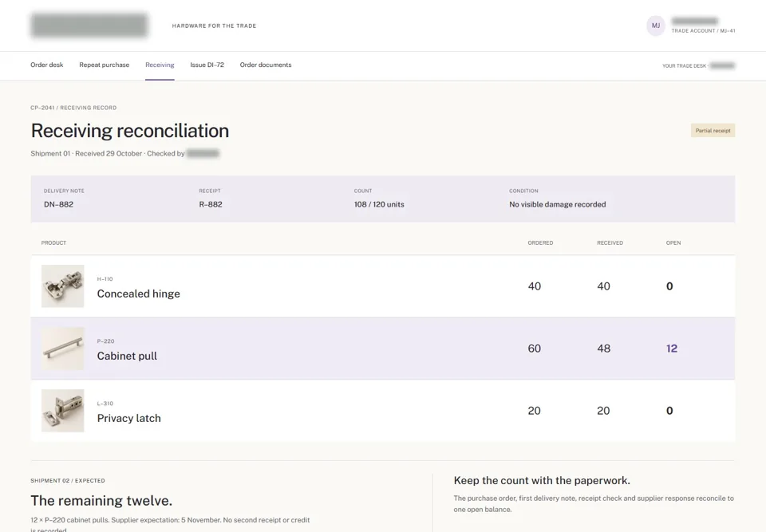Go to Order documents tab
The image size is (766, 532).
pos(265,65)
